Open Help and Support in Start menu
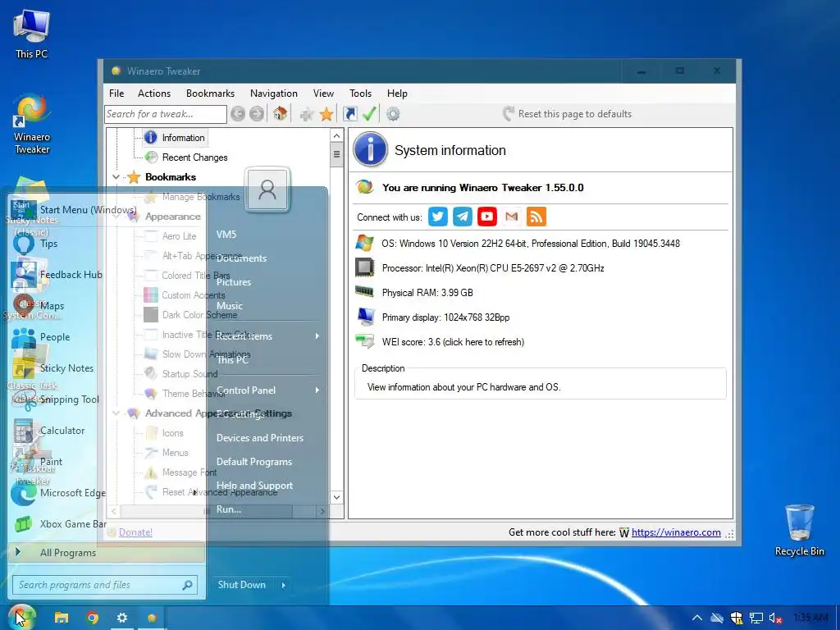Screen dimensions: 840x630 coord(254,486)
